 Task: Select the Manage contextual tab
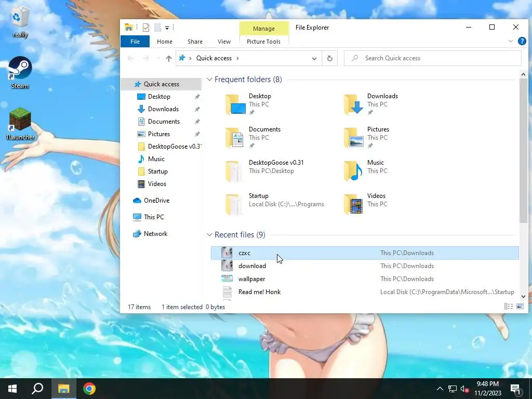click(x=264, y=29)
